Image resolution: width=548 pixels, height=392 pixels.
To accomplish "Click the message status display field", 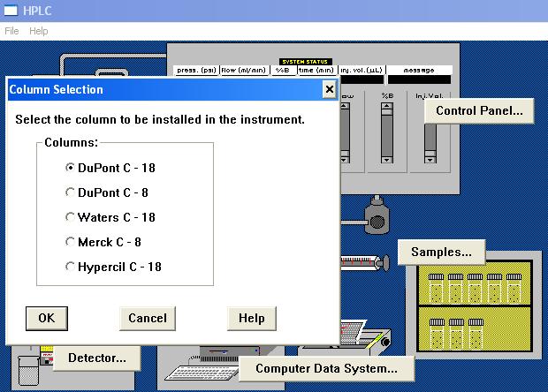I will (419, 79).
